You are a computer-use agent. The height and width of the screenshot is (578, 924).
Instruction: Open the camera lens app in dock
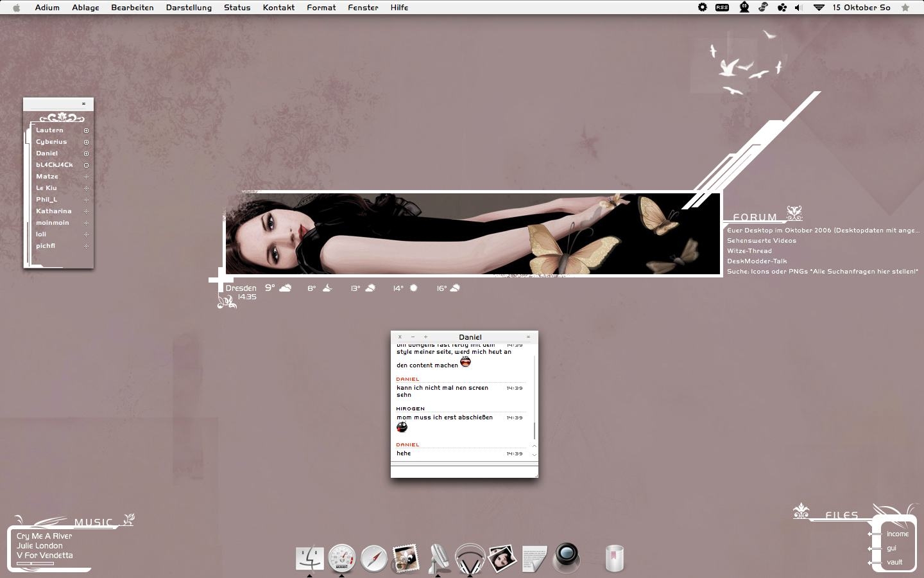[x=567, y=557]
